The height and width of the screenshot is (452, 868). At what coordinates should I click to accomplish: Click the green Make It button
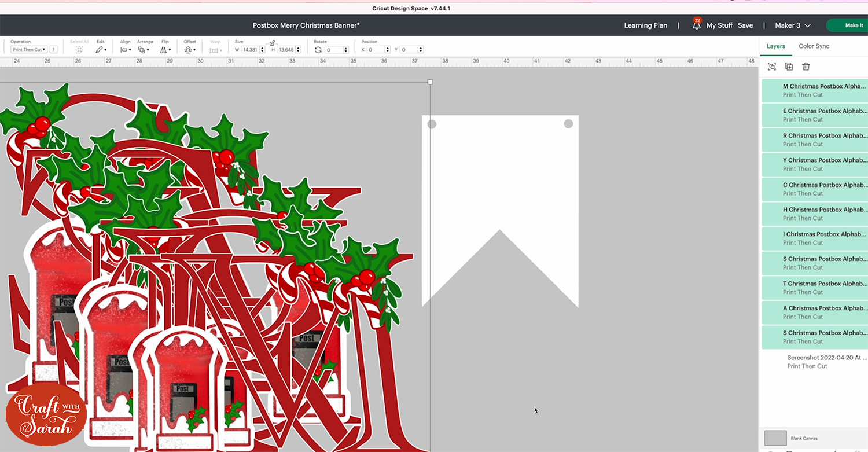[853, 25]
